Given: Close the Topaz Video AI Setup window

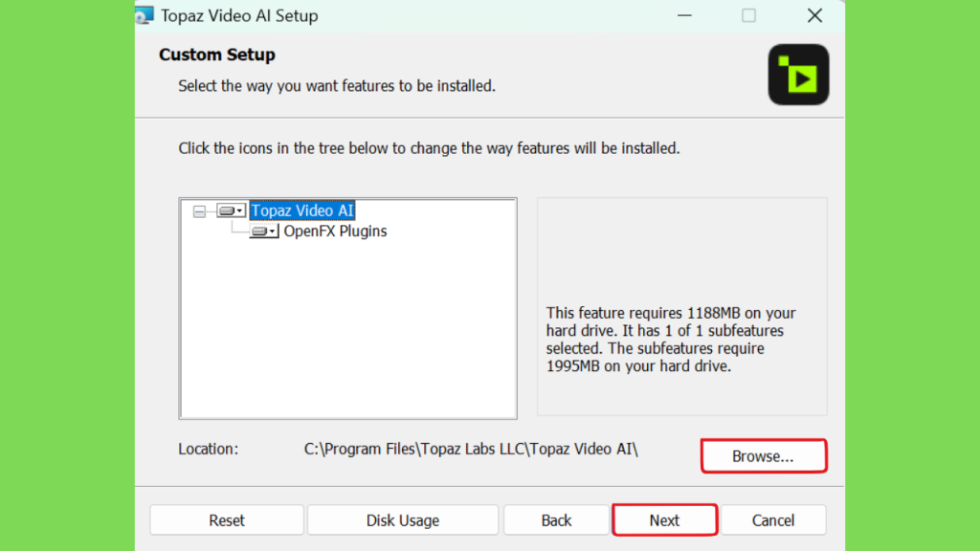Looking at the screenshot, I should pos(814,15).
